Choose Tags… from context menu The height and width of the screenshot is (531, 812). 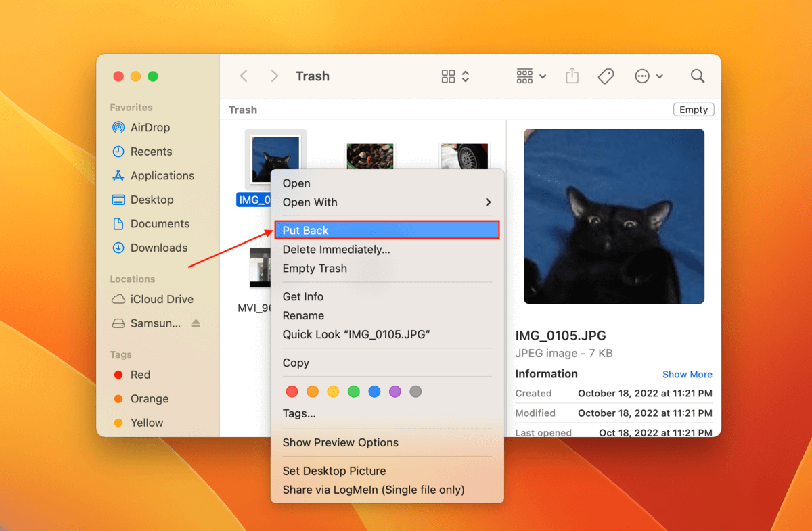coord(387,413)
